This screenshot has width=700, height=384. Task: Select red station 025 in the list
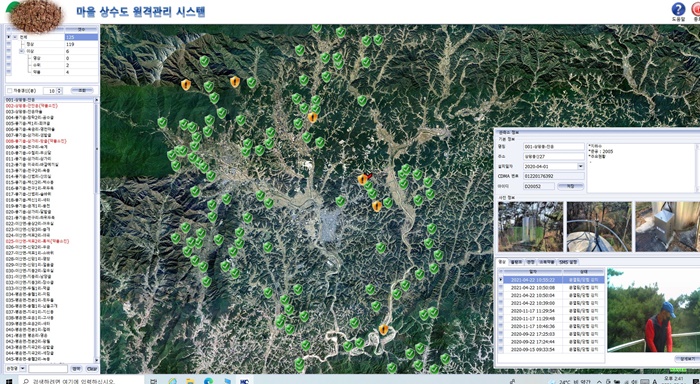49,241
